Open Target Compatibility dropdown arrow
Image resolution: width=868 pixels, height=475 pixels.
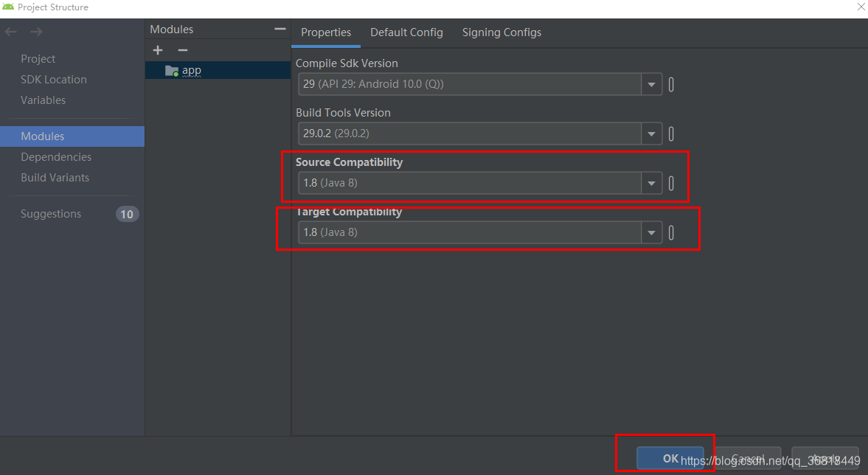[x=652, y=232]
